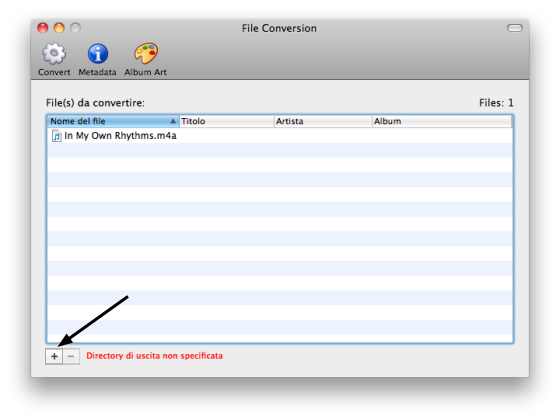Open the Album Art palette icon
The width and height of the screenshot is (560, 420).
click(146, 53)
